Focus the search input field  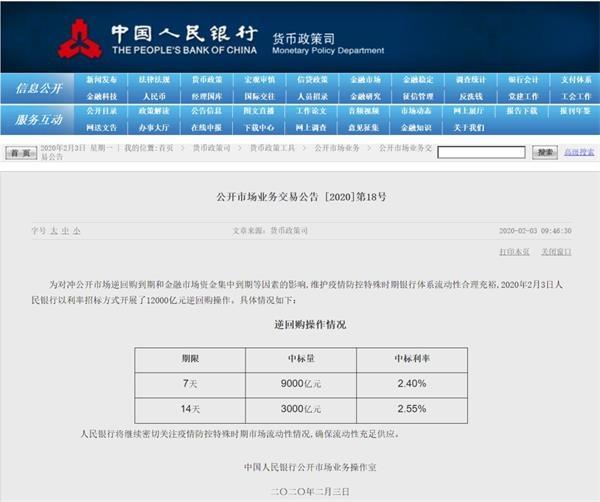point(481,152)
